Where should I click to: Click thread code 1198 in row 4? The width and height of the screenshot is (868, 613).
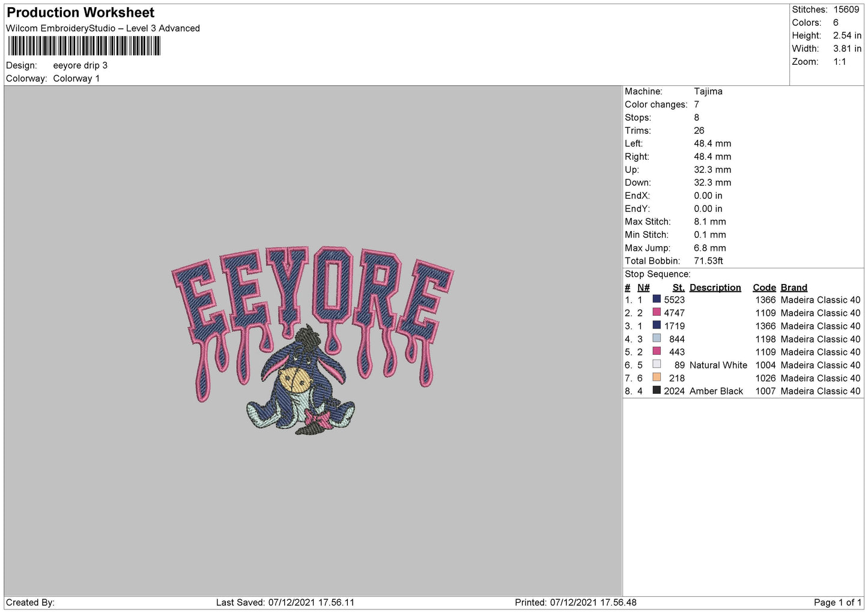[x=766, y=339]
